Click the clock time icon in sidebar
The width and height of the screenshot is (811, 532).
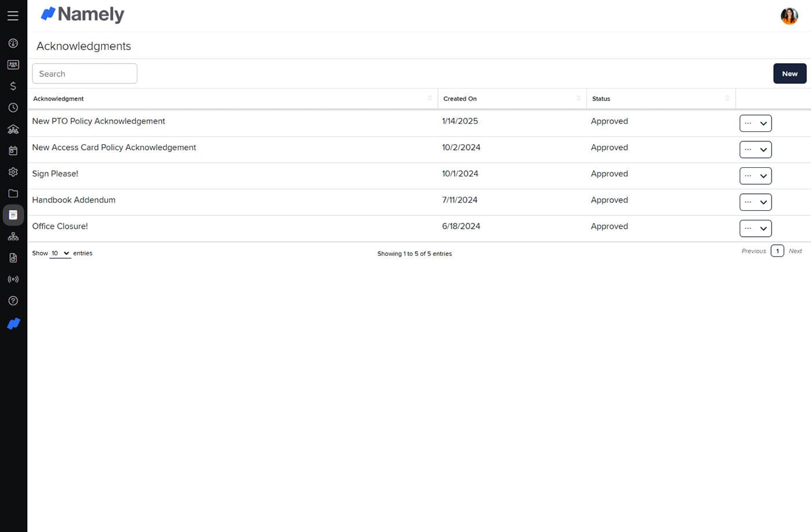(x=13, y=108)
